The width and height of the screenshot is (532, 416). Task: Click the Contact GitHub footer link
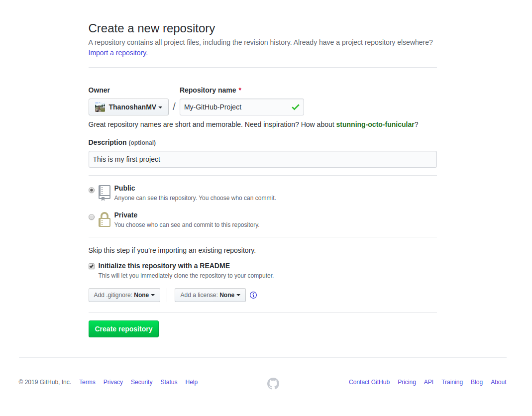[369, 382]
